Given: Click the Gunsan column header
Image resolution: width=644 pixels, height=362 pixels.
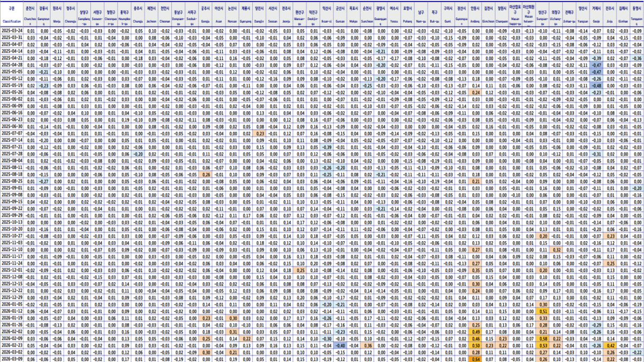Looking at the screenshot, I should pyautogui.click(x=340, y=15).
